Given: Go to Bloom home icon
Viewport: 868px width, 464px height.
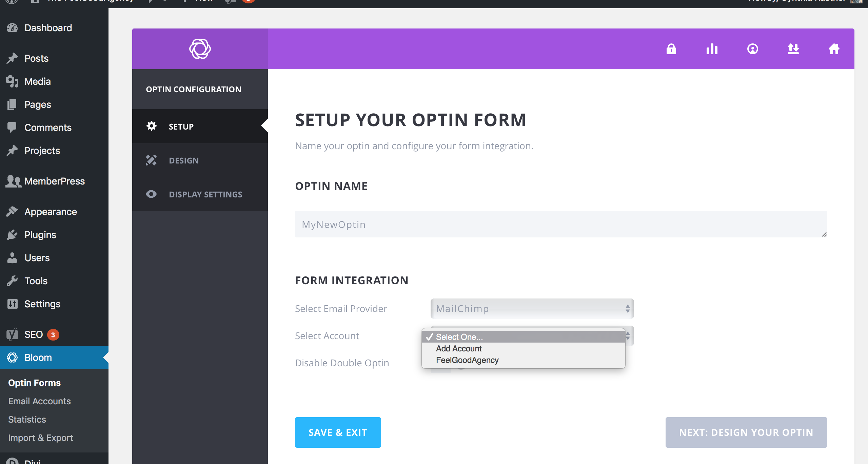Looking at the screenshot, I should coord(834,49).
